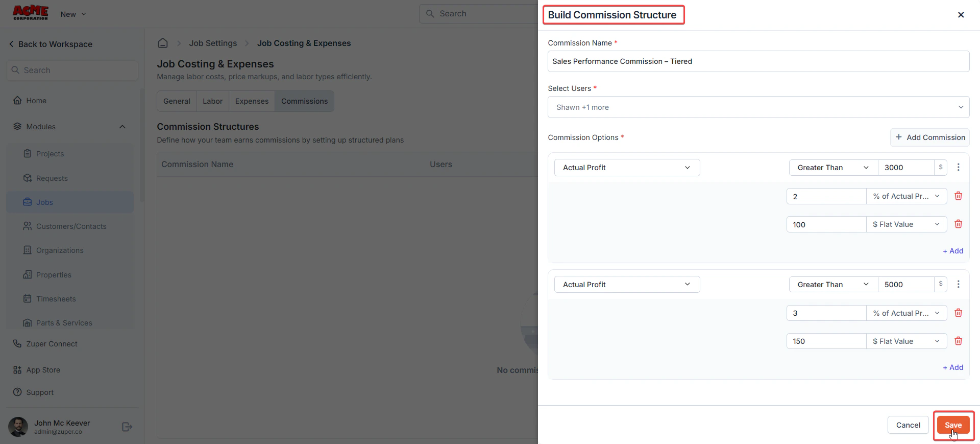
Task: Click John Mc Keever's profile avatar
Action: (18, 427)
